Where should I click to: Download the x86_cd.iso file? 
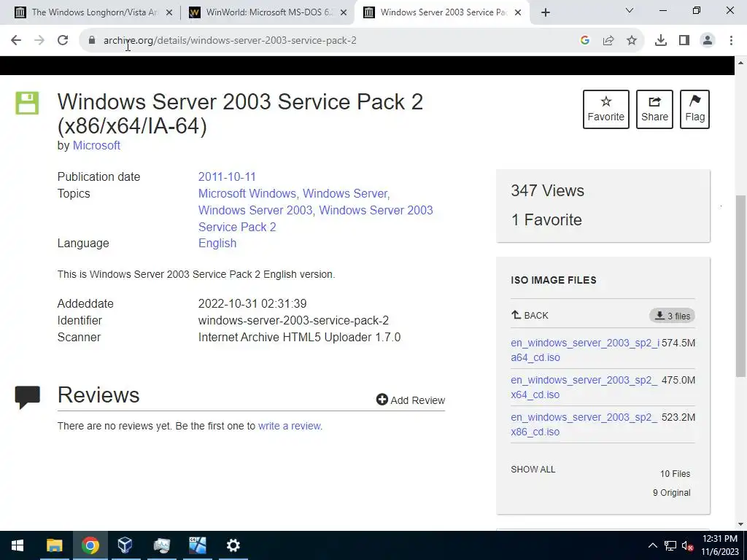(584, 424)
